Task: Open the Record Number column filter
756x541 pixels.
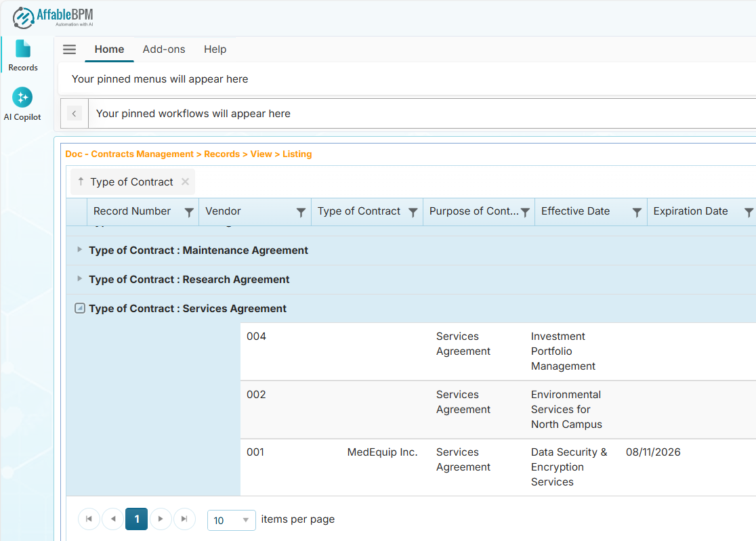Action: tap(188, 211)
